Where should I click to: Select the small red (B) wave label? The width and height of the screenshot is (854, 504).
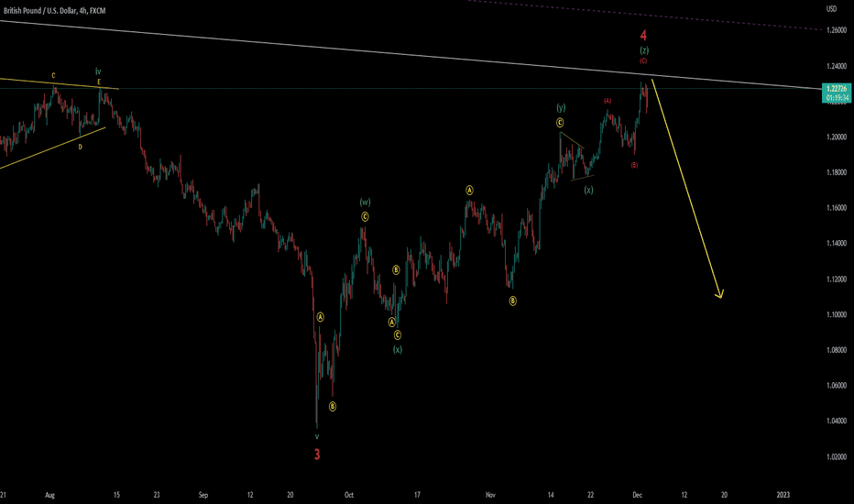[634, 165]
